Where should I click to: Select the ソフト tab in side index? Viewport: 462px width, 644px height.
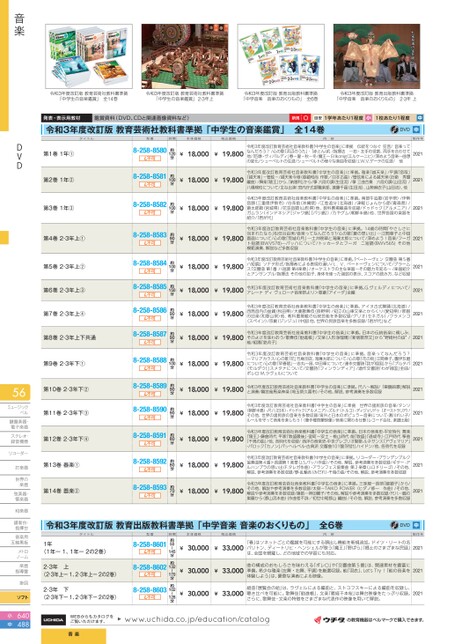pos(16,597)
